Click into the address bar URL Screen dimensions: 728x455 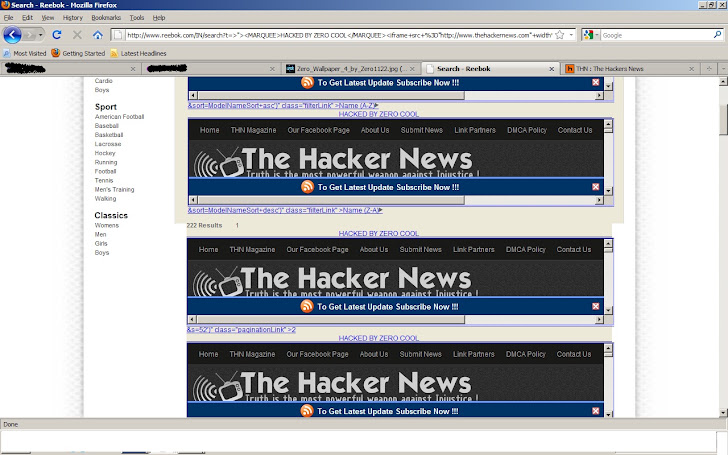(x=339, y=35)
